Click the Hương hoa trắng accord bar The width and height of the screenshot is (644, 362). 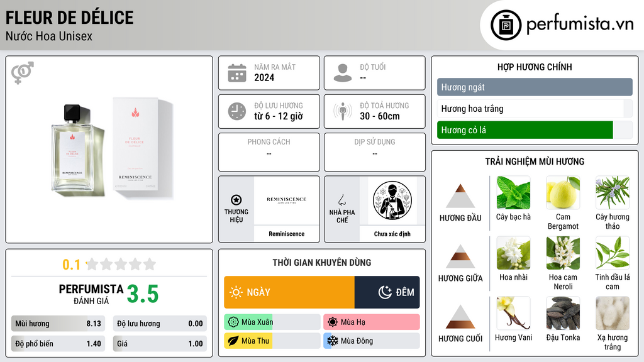(x=535, y=108)
